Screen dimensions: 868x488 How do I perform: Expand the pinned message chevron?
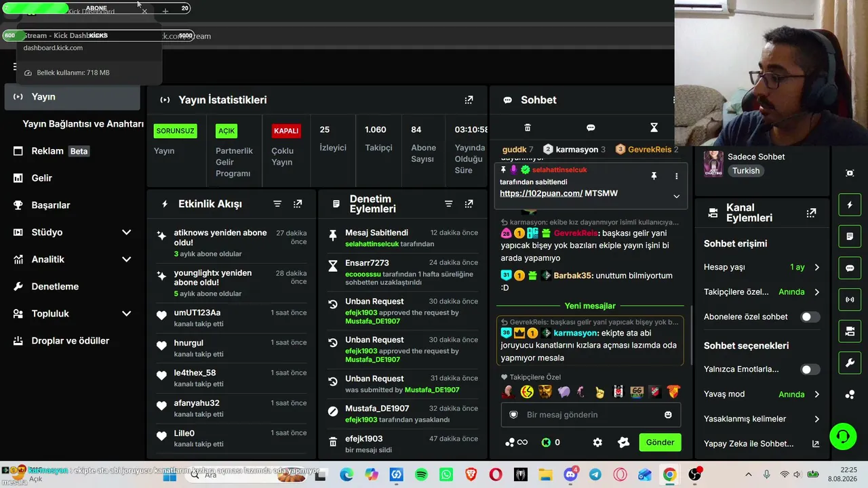pyautogui.click(x=676, y=196)
